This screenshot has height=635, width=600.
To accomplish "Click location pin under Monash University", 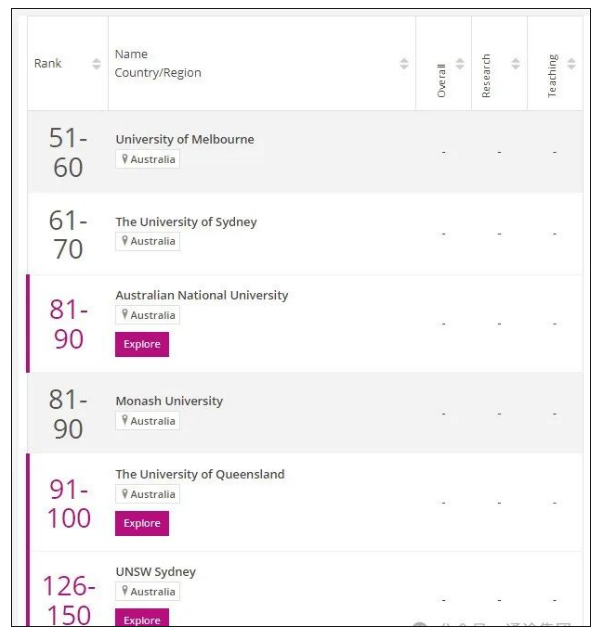I will 125,420.
